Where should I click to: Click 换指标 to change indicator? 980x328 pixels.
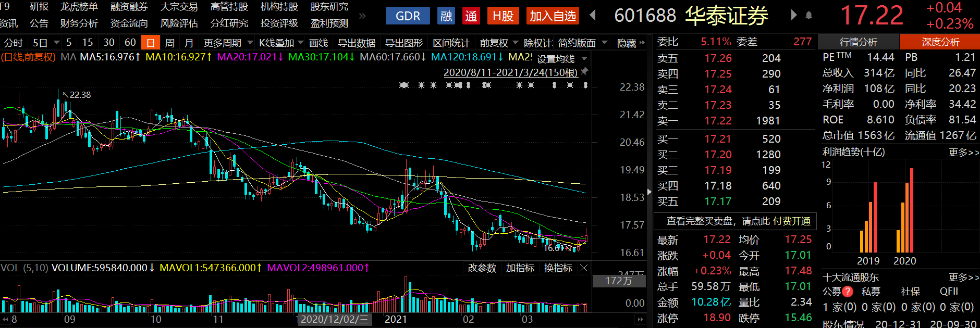[558, 268]
